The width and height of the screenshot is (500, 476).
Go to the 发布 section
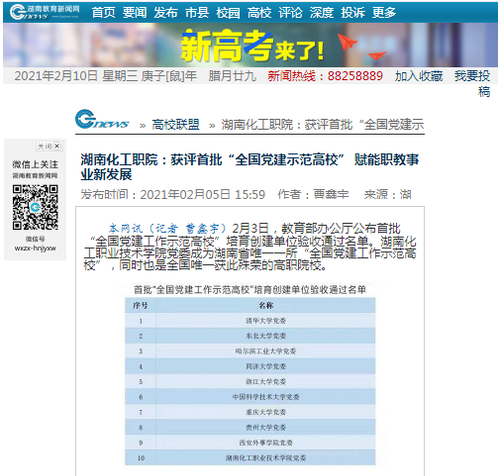tap(166, 13)
